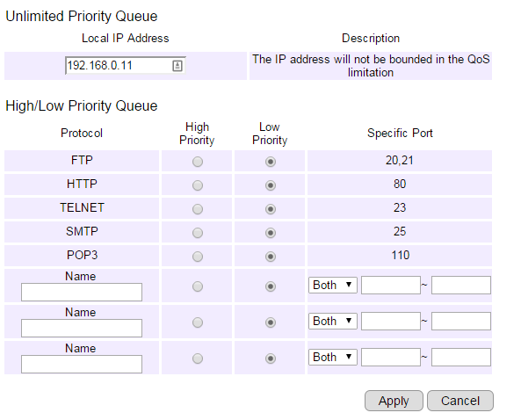
Task: Select High Priority for HTTP
Action: [x=198, y=185]
